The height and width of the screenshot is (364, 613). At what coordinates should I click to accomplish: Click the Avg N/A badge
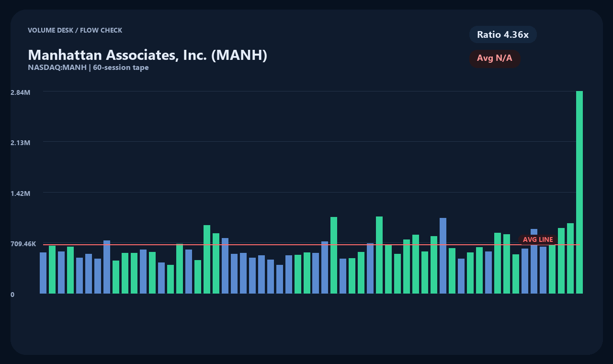pyautogui.click(x=495, y=58)
